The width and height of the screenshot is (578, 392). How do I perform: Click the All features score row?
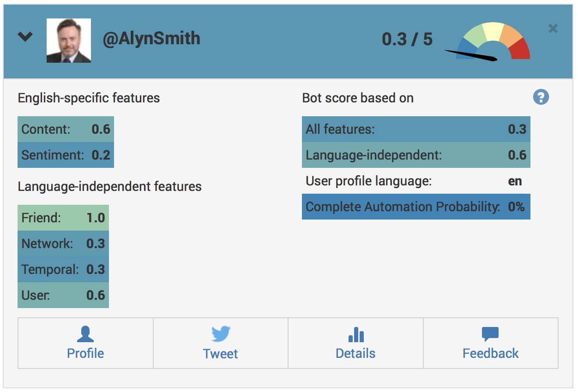[415, 129]
